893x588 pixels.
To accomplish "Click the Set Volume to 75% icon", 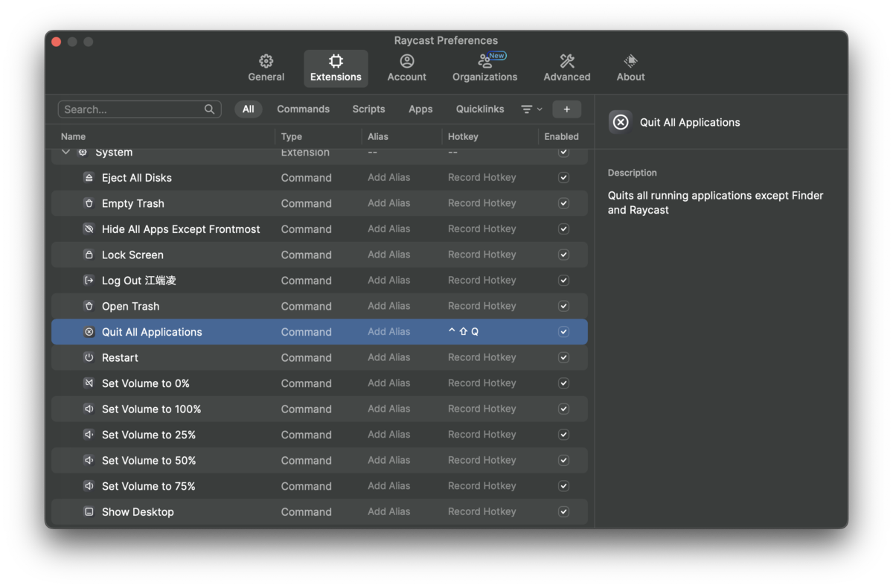I will pyautogui.click(x=89, y=486).
